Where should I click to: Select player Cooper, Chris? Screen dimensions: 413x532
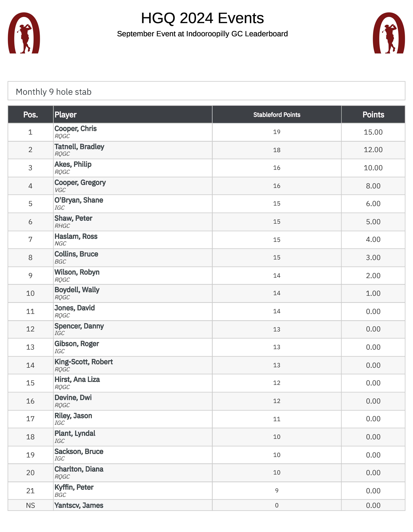tap(75, 129)
